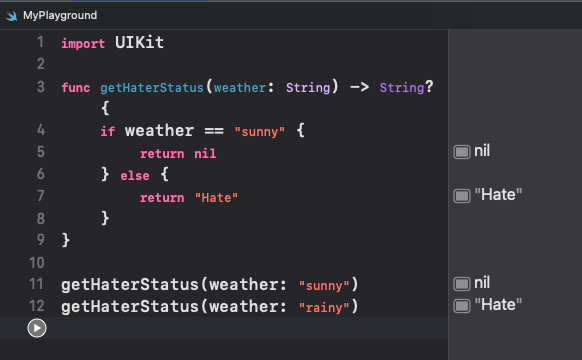Show result view for line 11 nil
This screenshot has height=360, width=582.
462,284
